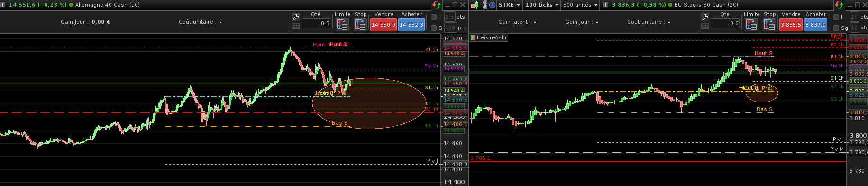868x186 pixels.
Task: Click Gain Jour 0,00 € text
Action: [85, 22]
